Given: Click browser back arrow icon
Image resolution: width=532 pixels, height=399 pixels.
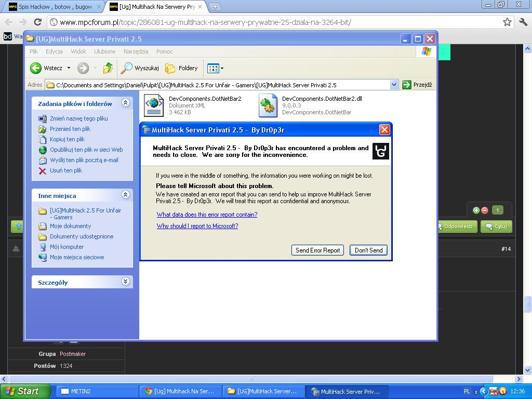Looking at the screenshot, I should click(x=9, y=22).
